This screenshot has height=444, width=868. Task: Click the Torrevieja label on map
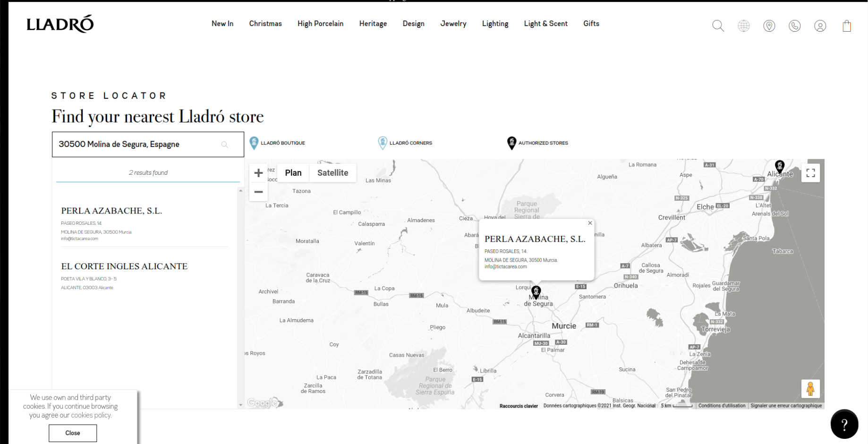tap(715, 329)
